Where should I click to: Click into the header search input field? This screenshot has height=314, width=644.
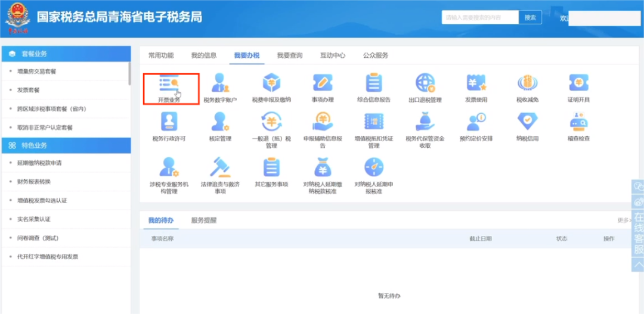coord(480,18)
